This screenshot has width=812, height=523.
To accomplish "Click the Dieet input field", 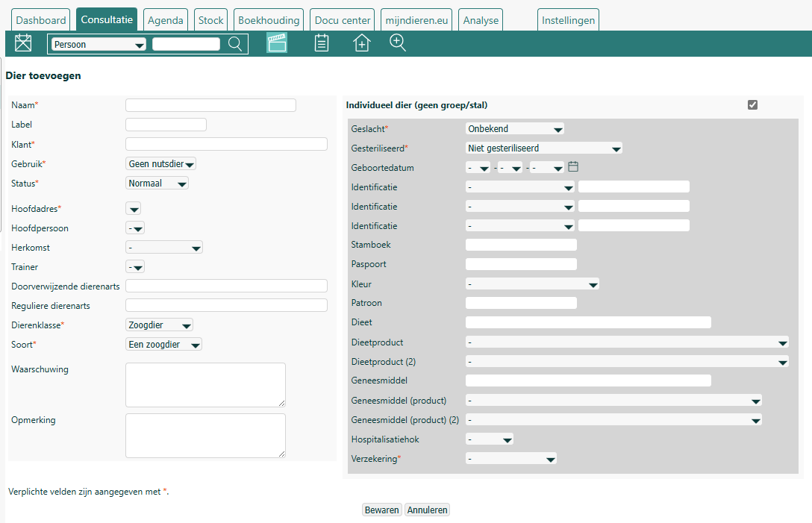I will click(x=588, y=322).
